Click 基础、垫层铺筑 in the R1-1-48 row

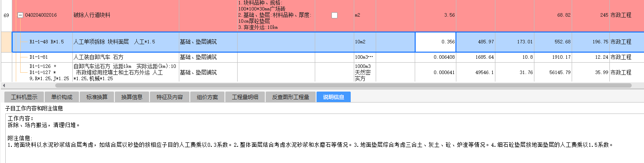[208, 42]
